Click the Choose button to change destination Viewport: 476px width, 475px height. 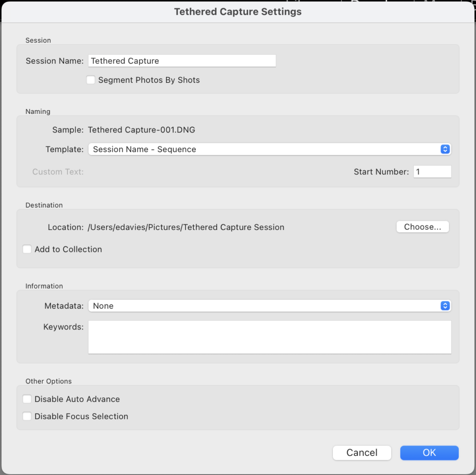[422, 227]
